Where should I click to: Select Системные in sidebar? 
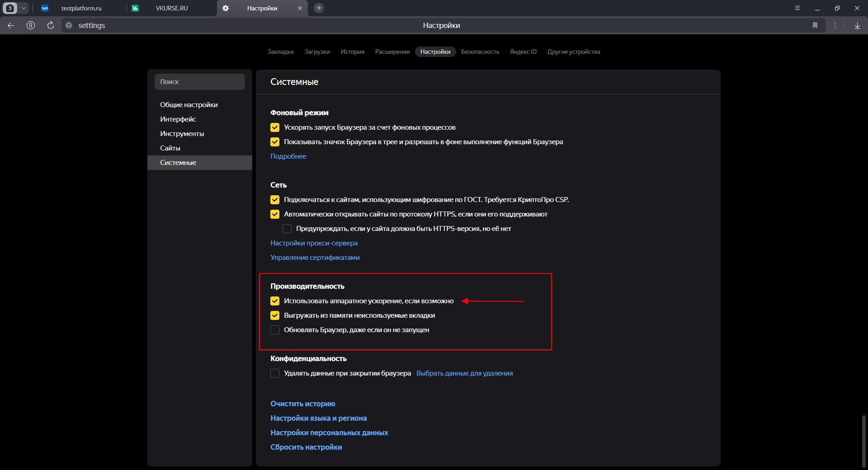click(200, 163)
